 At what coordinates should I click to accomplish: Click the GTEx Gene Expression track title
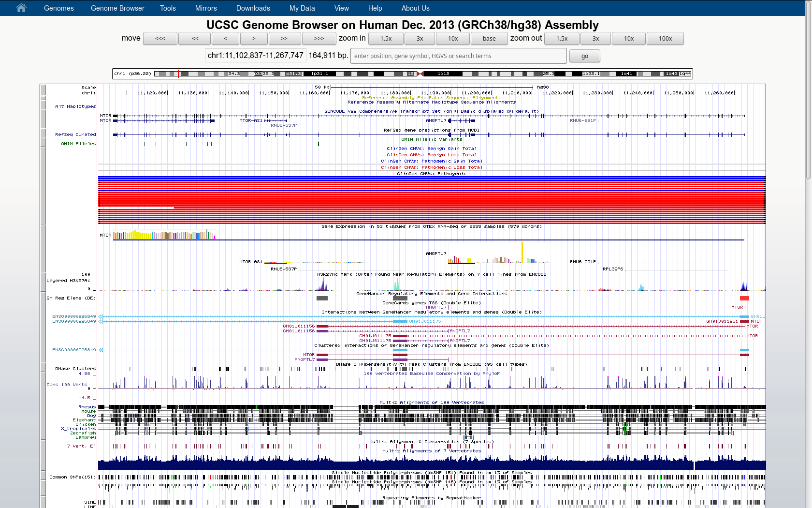(433, 226)
